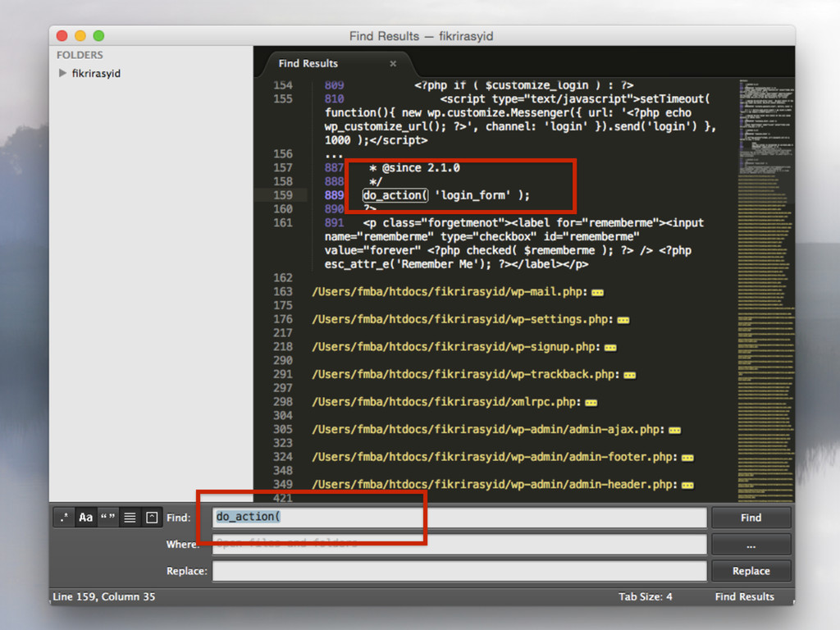The height and width of the screenshot is (630, 840).
Task: Click result line number 891
Action: click(335, 223)
